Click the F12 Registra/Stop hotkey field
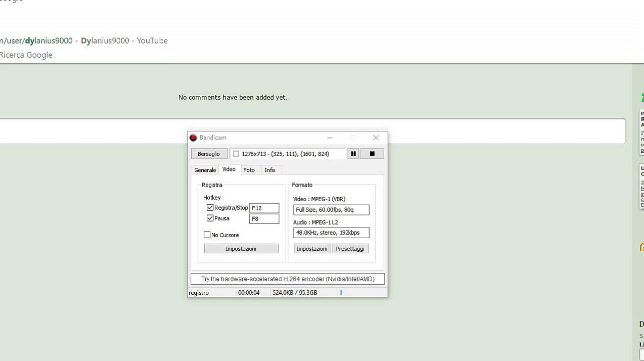The image size is (644, 361). click(x=264, y=208)
